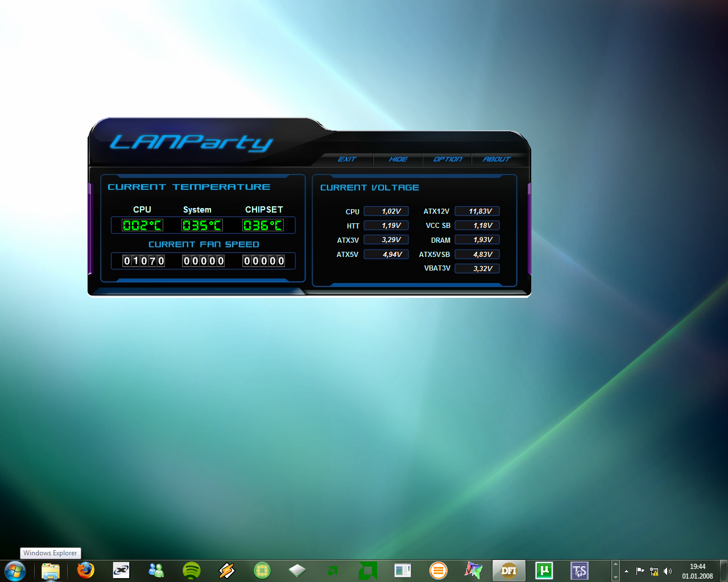Open the TeamSpeak TS taskbar icon

tap(579, 570)
